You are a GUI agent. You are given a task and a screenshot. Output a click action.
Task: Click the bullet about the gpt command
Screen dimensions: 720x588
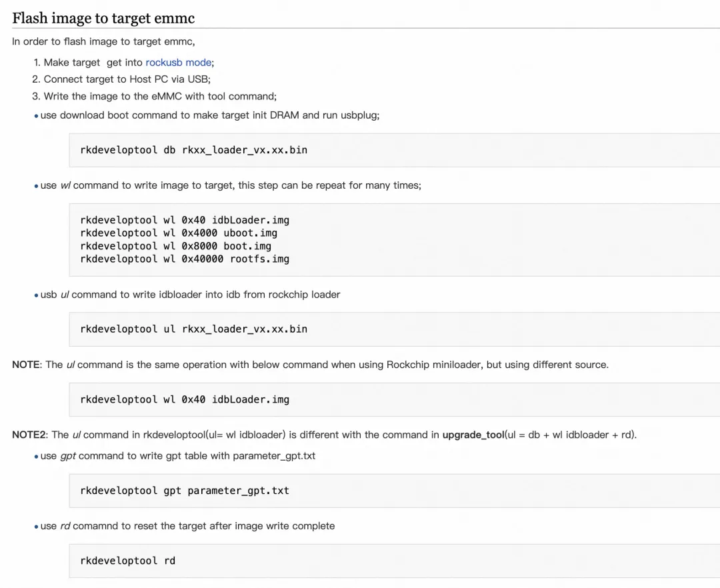pyautogui.click(x=178, y=456)
